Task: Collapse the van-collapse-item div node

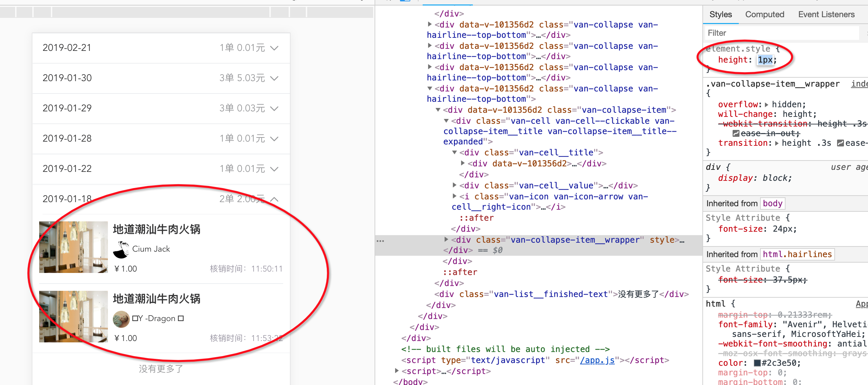Action: pyautogui.click(x=438, y=110)
